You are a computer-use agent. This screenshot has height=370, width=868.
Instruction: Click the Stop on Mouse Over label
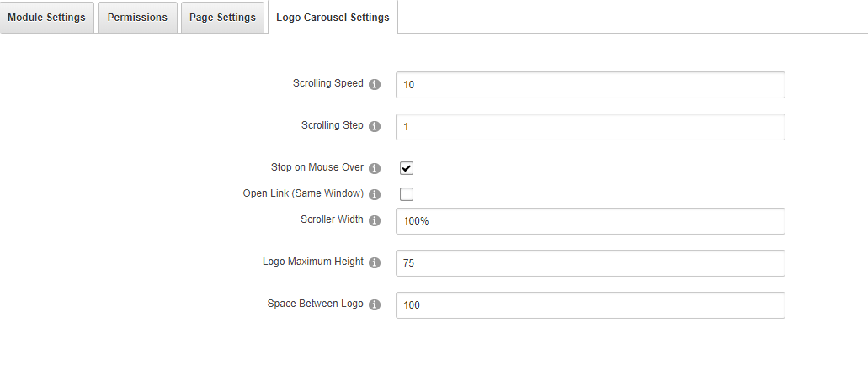click(317, 167)
